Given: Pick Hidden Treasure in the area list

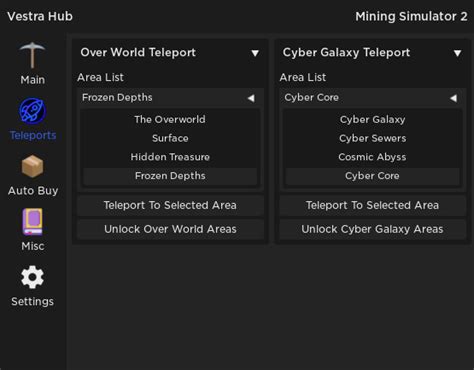Looking at the screenshot, I should 170,157.
